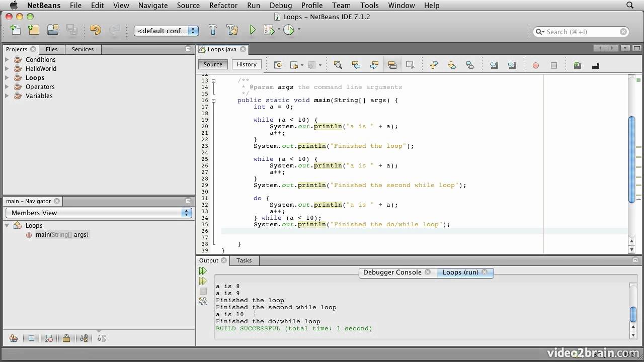
Task: Run the project with the green play icon
Action: pos(253,30)
